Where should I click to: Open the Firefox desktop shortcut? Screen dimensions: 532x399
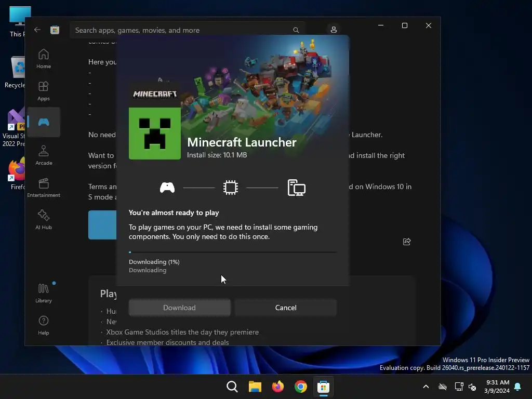(x=16, y=174)
